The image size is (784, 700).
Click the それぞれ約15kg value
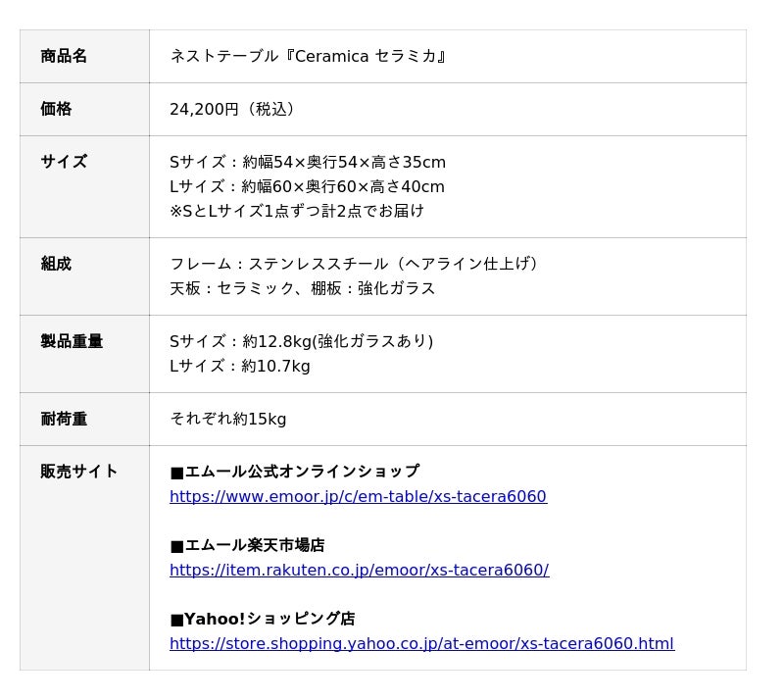[228, 420]
